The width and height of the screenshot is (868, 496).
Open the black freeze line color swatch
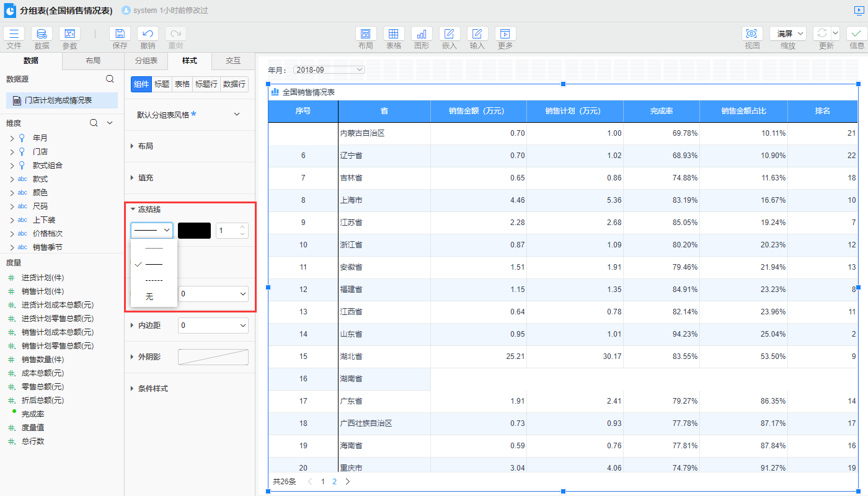(x=194, y=231)
